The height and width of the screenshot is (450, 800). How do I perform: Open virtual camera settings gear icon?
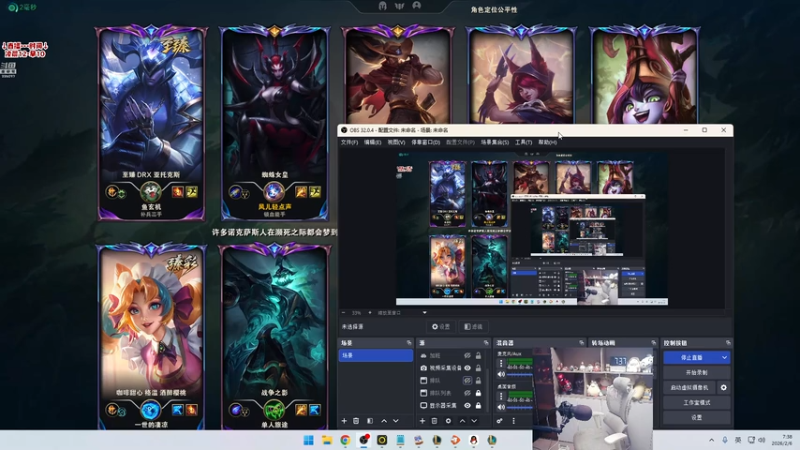723,388
